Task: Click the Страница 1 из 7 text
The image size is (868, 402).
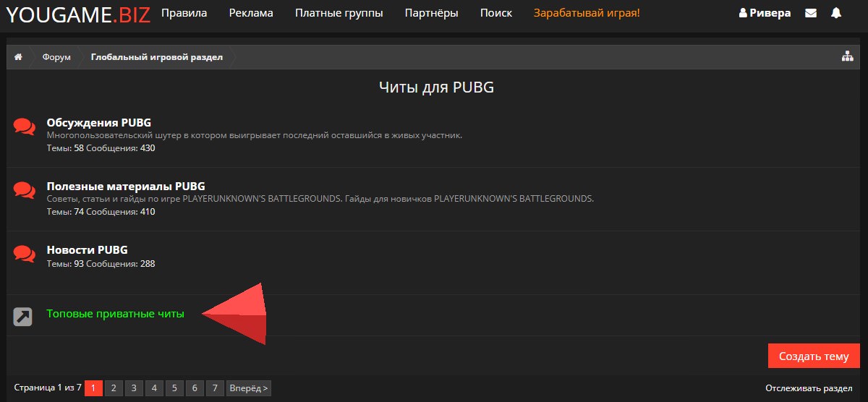Action: click(x=48, y=388)
